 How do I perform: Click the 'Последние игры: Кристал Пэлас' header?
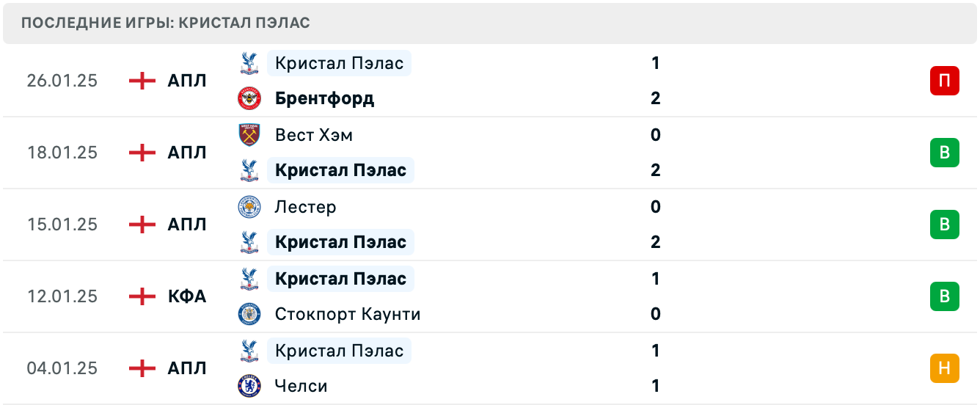point(166,23)
